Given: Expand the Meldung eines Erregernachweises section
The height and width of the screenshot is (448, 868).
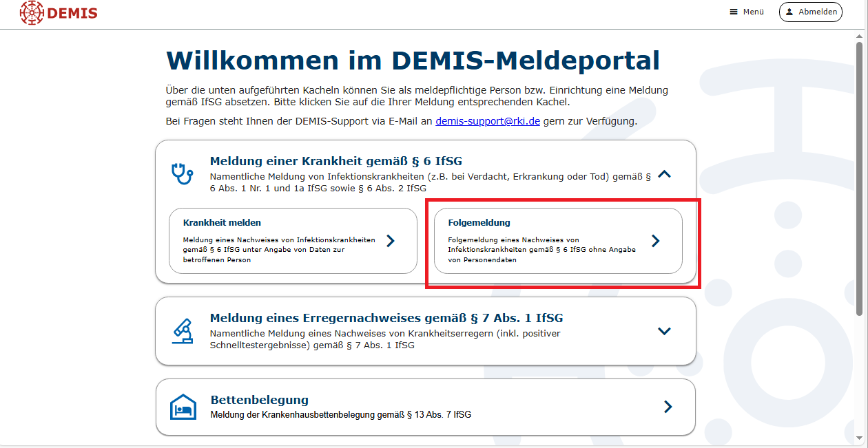Looking at the screenshot, I should point(664,331).
